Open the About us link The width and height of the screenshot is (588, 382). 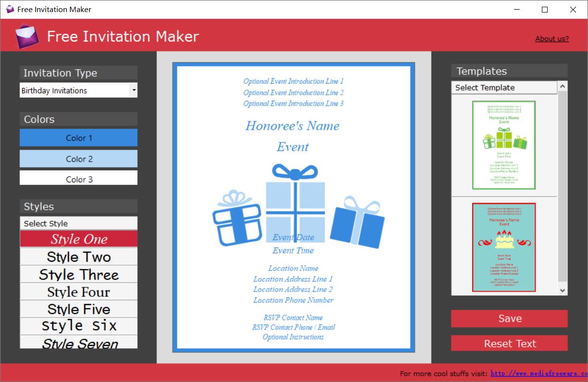click(552, 39)
